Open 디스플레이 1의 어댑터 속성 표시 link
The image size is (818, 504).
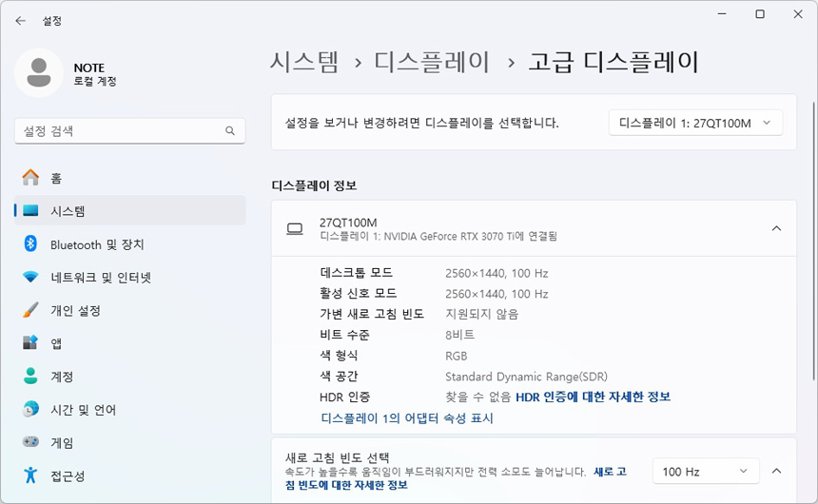click(x=407, y=418)
